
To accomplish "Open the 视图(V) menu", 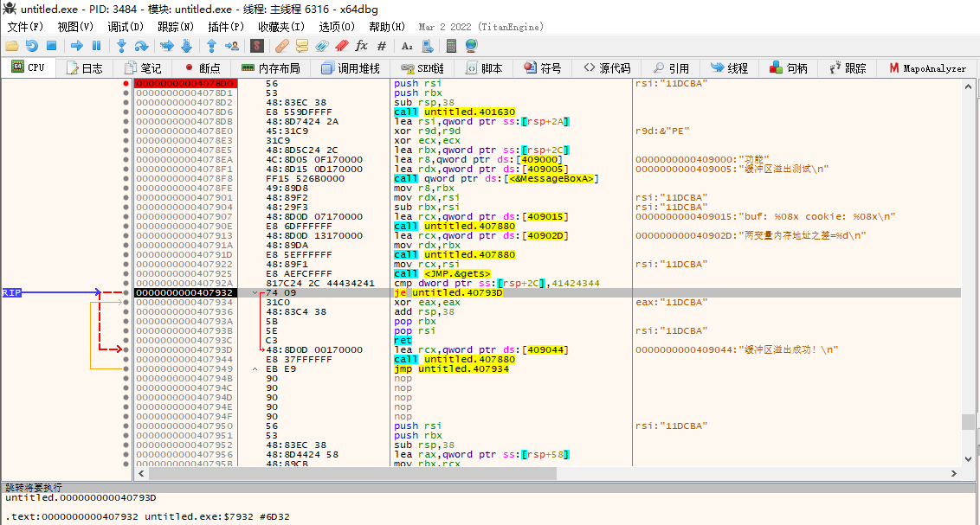I will click(75, 27).
